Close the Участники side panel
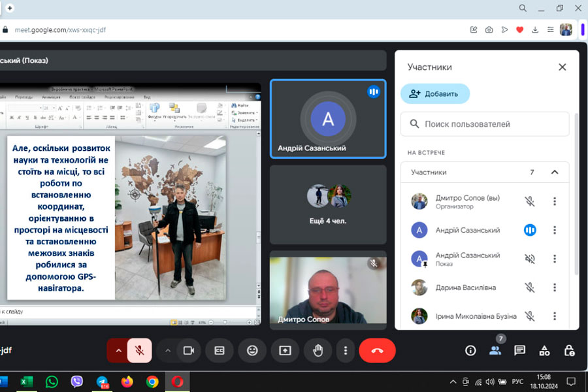The image size is (588, 392). [x=562, y=67]
